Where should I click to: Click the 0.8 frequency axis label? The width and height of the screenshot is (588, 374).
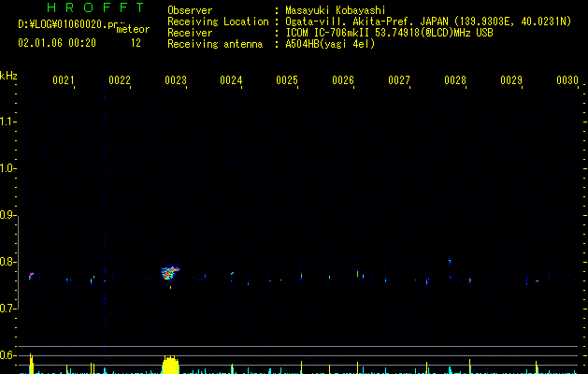tap(7, 262)
